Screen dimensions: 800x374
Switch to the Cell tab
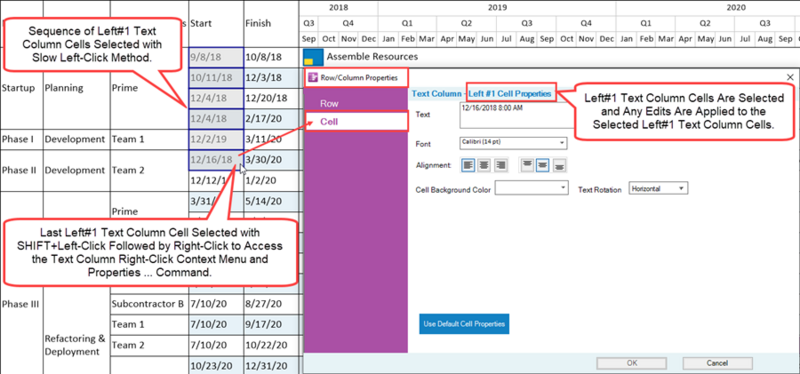point(356,122)
